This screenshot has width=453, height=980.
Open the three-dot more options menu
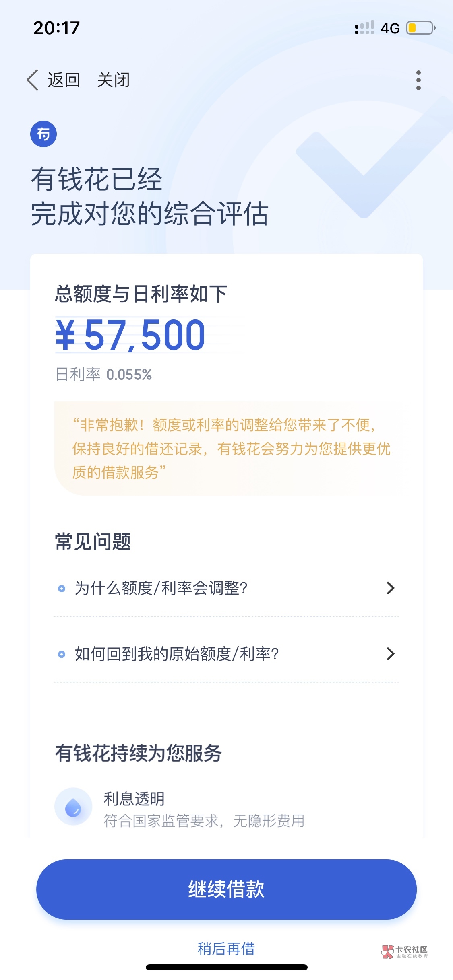click(x=418, y=80)
